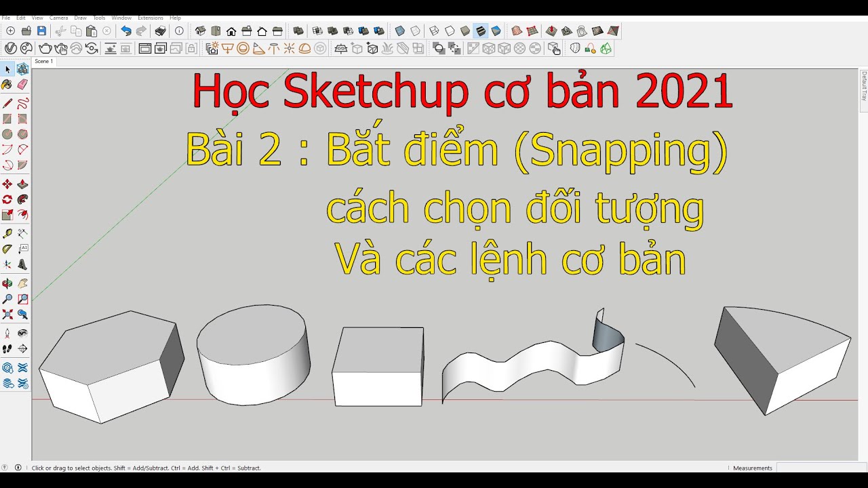Select the Orbit tool
Image resolution: width=868 pixels, height=488 pixels.
click(7, 283)
